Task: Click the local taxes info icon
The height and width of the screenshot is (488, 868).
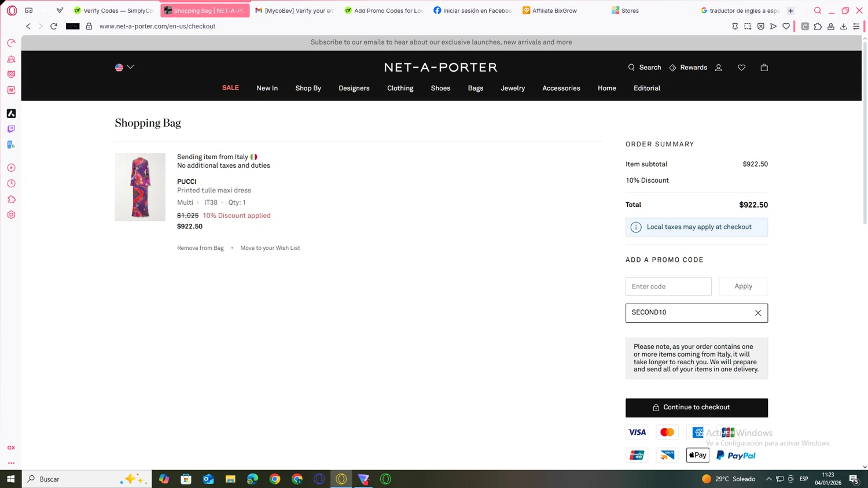Action: click(636, 227)
